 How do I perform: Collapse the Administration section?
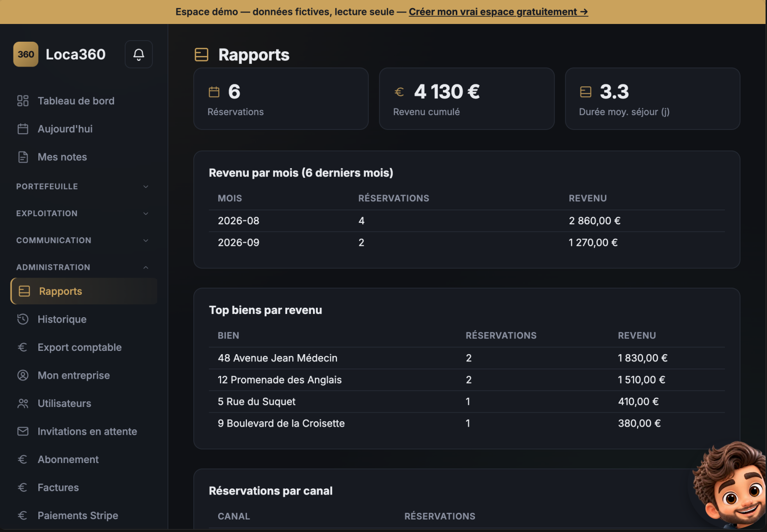click(82, 267)
